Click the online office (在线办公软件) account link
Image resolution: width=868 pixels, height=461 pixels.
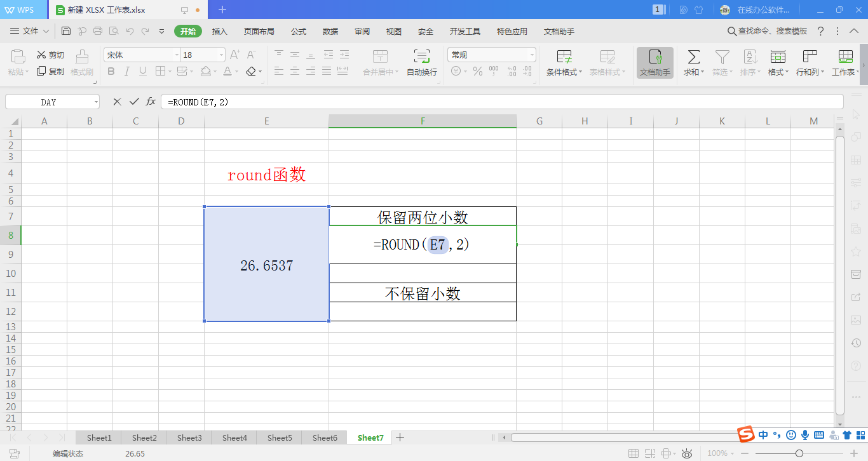(763, 10)
